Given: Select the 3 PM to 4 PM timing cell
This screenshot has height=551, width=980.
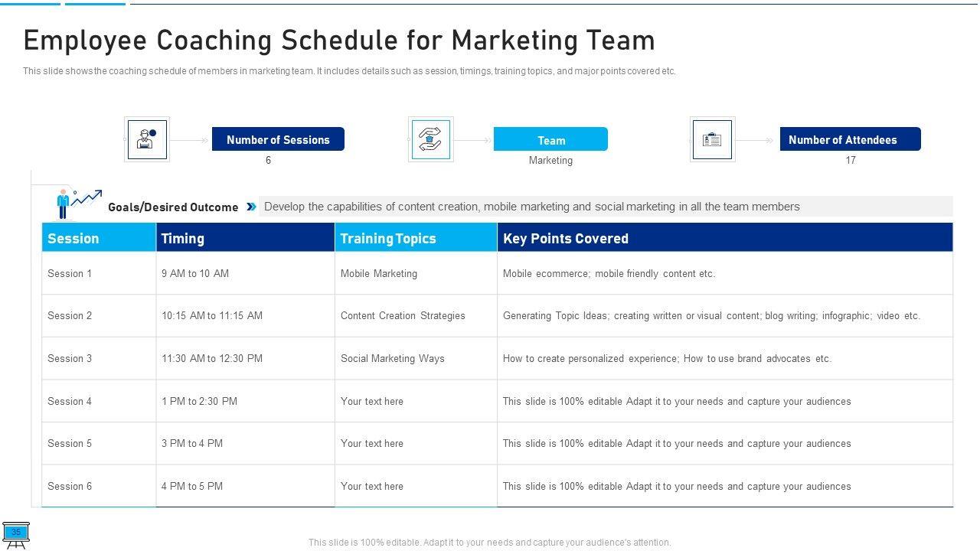Looking at the screenshot, I should pyautogui.click(x=192, y=443).
